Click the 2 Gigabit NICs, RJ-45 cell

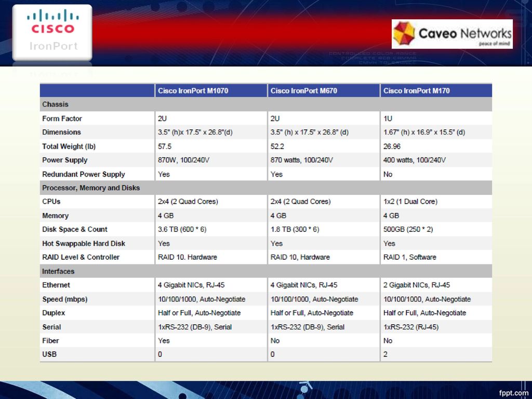[416, 285]
